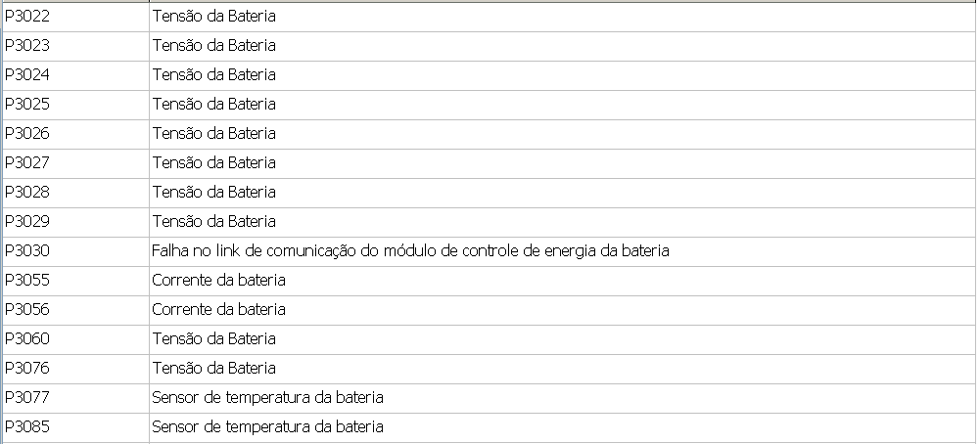Image resolution: width=980 pixels, height=444 pixels.
Task: Click 'Tensão da Bateria' description for P3060
Action: point(213,339)
